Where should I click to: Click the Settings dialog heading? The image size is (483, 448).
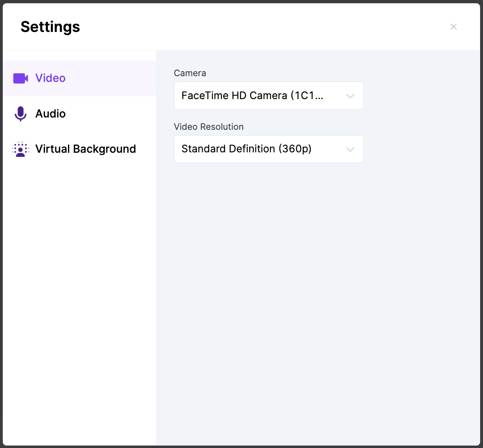[50, 27]
